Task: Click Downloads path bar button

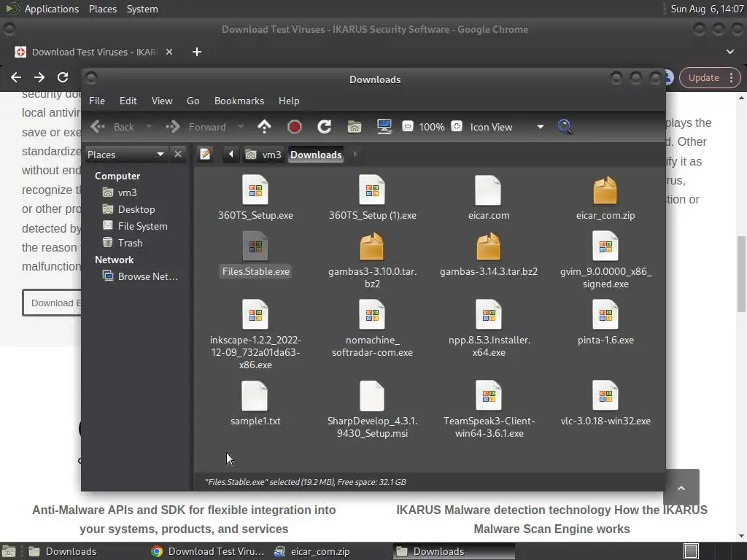Action: pos(316,155)
